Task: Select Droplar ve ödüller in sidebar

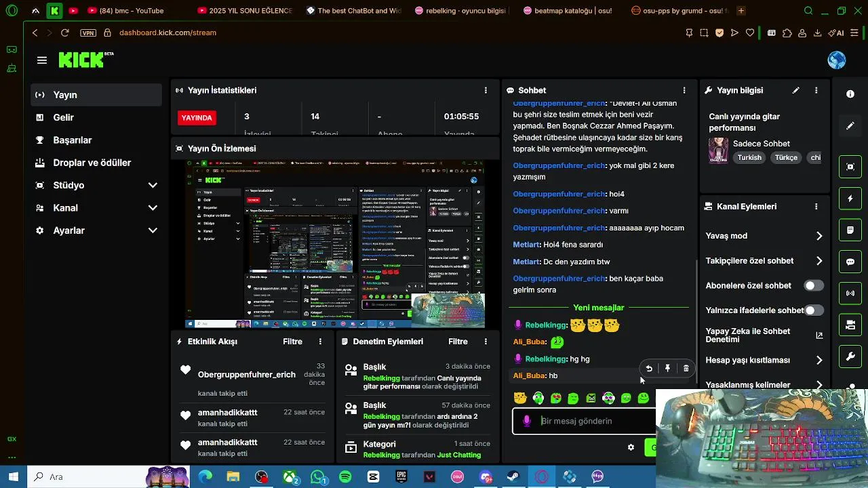Action: coord(96,163)
